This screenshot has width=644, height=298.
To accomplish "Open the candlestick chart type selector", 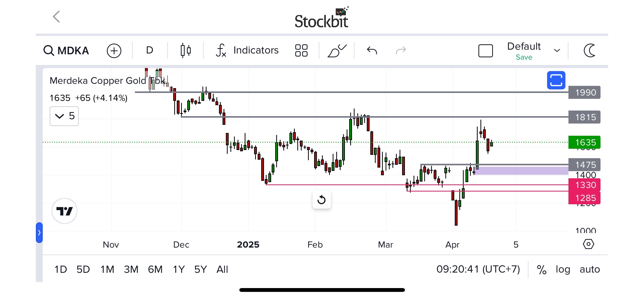I will 185,50.
